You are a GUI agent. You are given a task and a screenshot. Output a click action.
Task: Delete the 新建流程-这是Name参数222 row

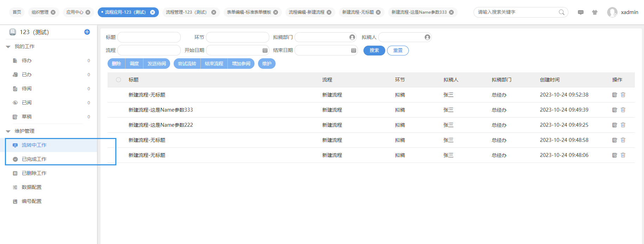click(x=623, y=125)
